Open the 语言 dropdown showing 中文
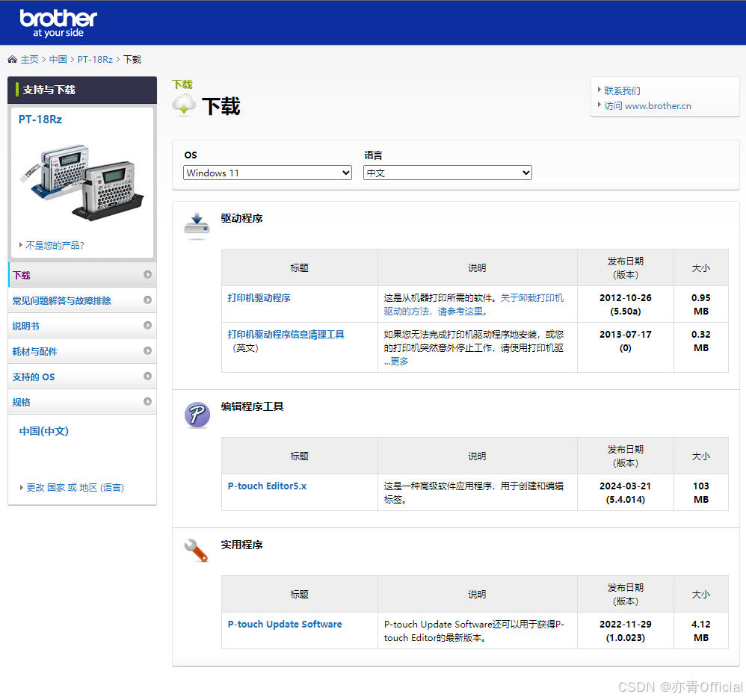Viewport: 746px width, 700px height. click(x=447, y=173)
